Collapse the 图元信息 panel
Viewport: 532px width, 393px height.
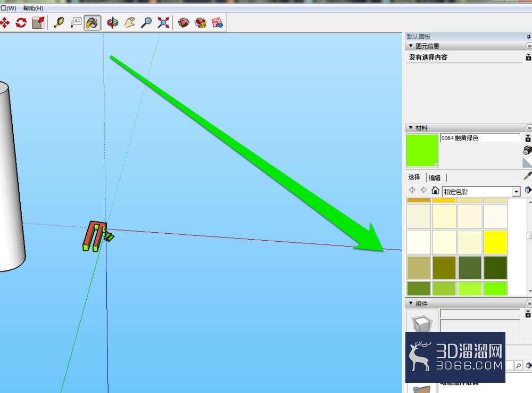click(411, 45)
